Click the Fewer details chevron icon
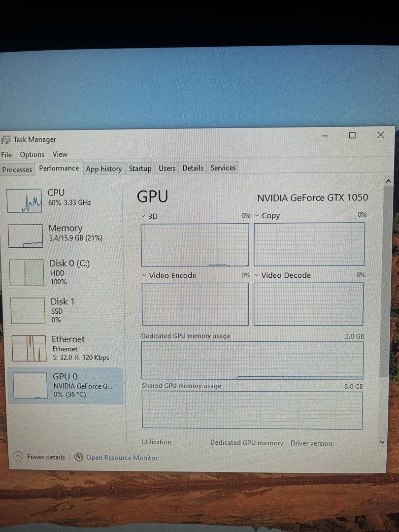Image resolution: width=399 pixels, height=532 pixels. pos(18,456)
